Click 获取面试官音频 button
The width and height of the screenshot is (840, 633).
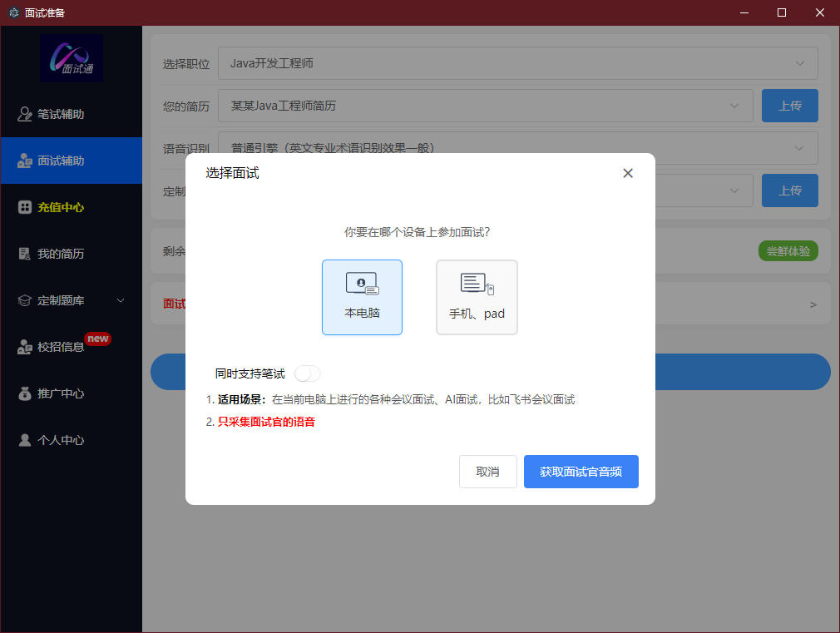(581, 472)
